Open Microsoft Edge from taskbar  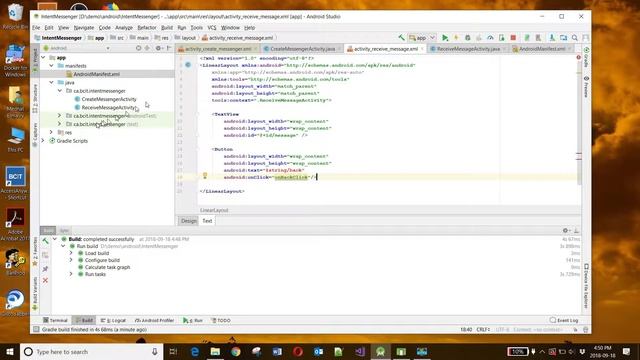pyautogui.click(x=195, y=351)
